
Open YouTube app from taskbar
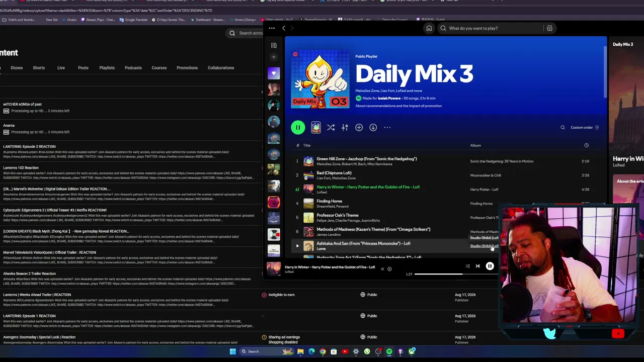[345, 351]
